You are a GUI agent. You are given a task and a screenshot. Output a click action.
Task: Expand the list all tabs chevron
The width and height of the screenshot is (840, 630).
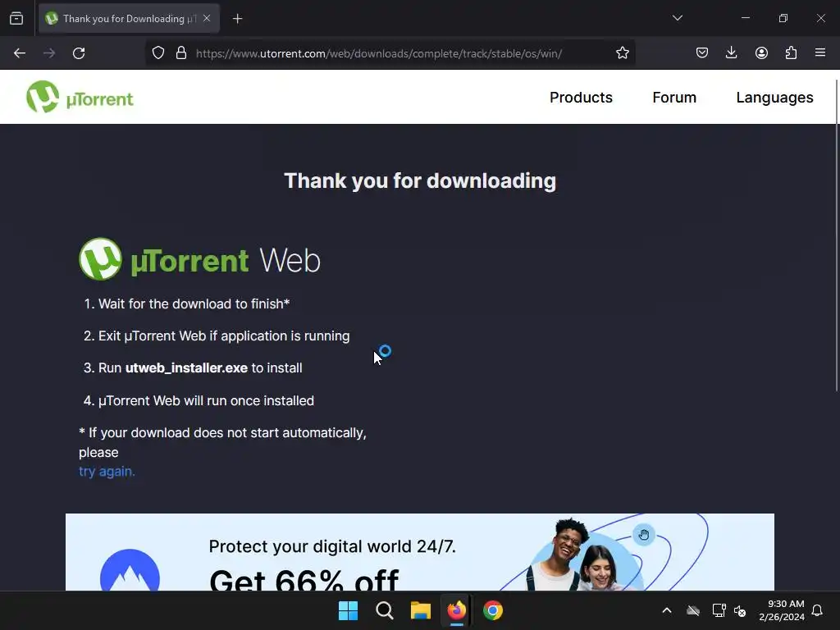677,18
